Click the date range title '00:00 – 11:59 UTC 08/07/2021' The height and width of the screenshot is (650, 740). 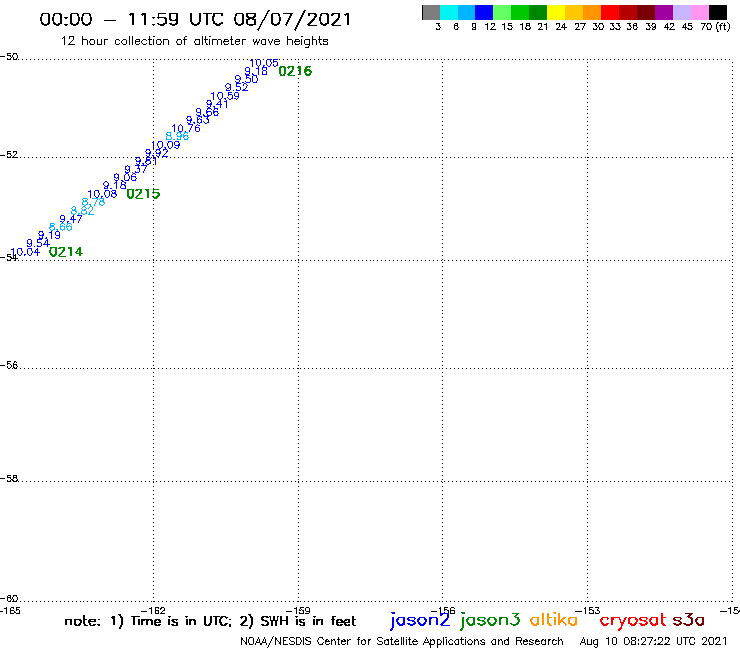[x=195, y=19]
